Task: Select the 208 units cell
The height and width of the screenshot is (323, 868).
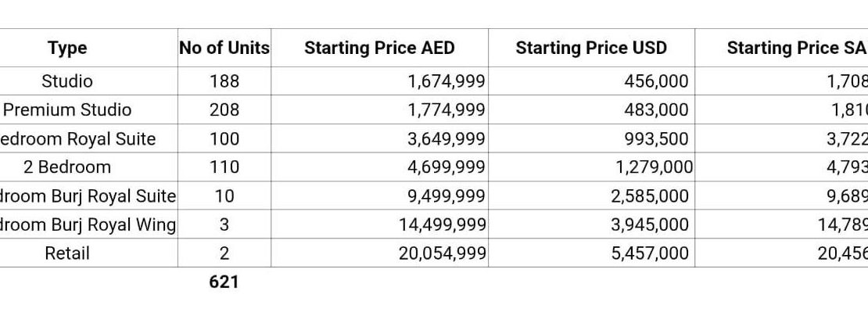Action: (x=224, y=110)
